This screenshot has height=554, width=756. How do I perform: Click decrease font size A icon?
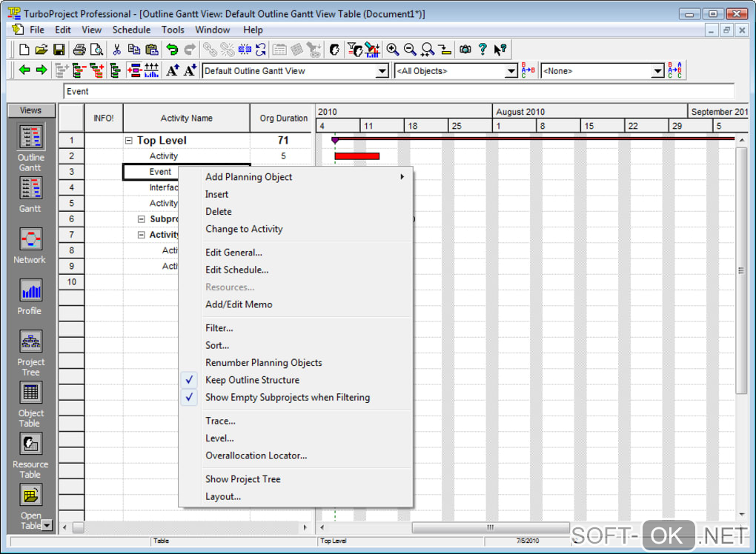click(x=190, y=70)
